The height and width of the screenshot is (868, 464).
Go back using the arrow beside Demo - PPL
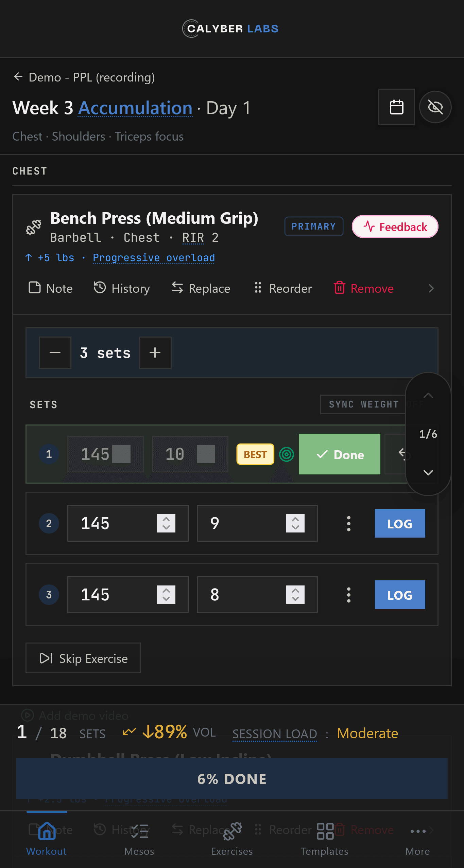click(x=18, y=77)
